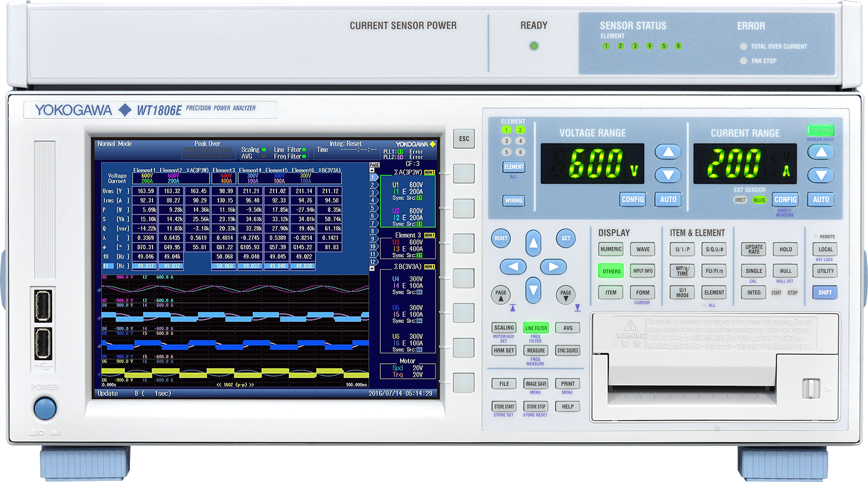This screenshot has height=482, width=868.
Task: Toggle the NULL key
Action: pyautogui.click(x=786, y=271)
